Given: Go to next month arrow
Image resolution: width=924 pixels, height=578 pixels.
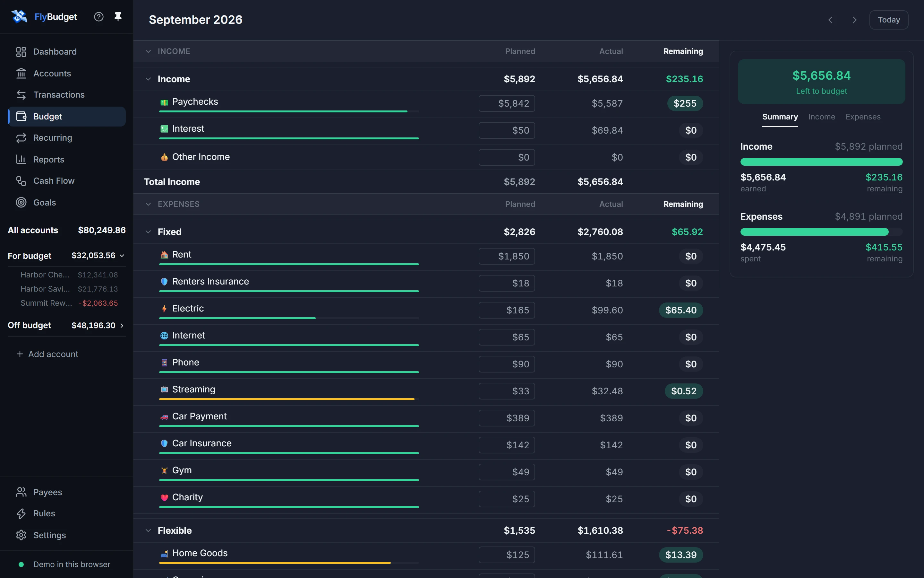Looking at the screenshot, I should tap(854, 20).
